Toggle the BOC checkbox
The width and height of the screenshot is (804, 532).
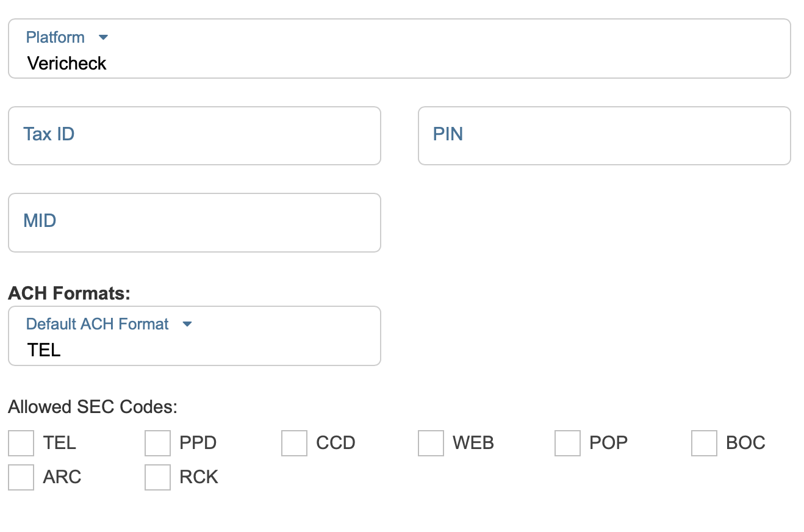704,443
